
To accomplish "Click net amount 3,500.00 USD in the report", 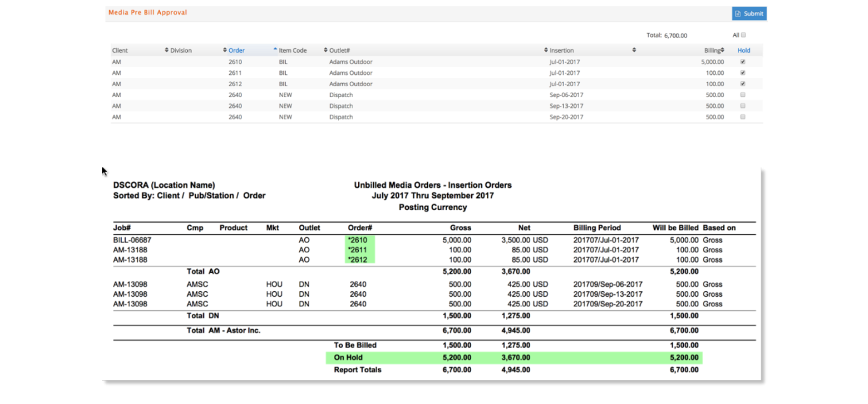I will point(524,240).
